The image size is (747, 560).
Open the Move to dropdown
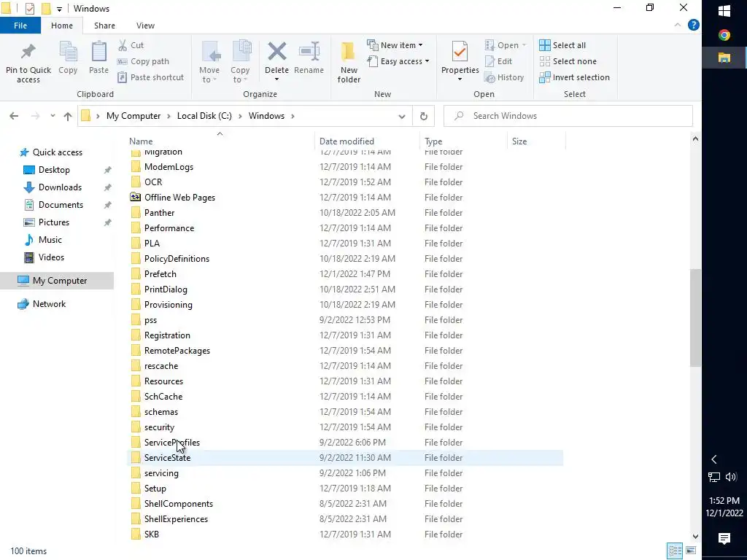click(209, 63)
